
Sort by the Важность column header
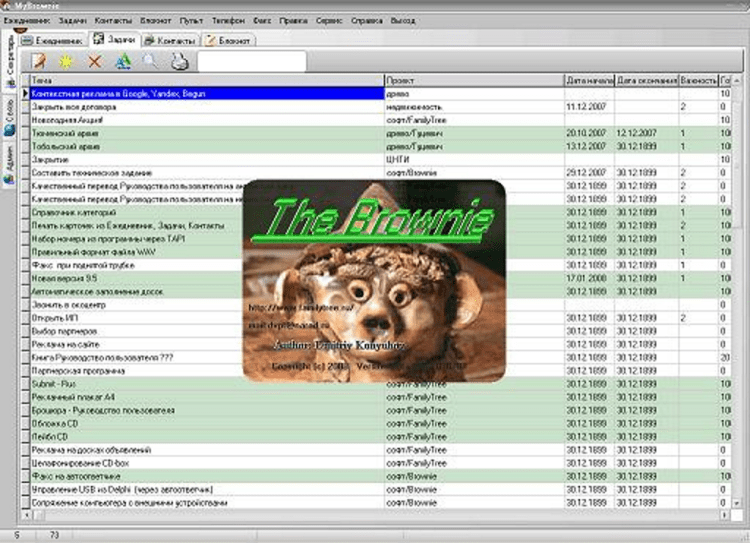click(699, 80)
